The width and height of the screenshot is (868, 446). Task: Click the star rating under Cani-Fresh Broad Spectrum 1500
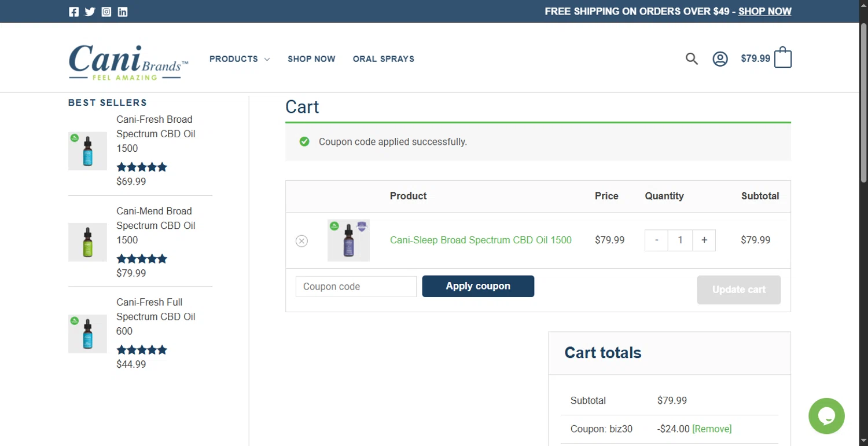point(142,167)
